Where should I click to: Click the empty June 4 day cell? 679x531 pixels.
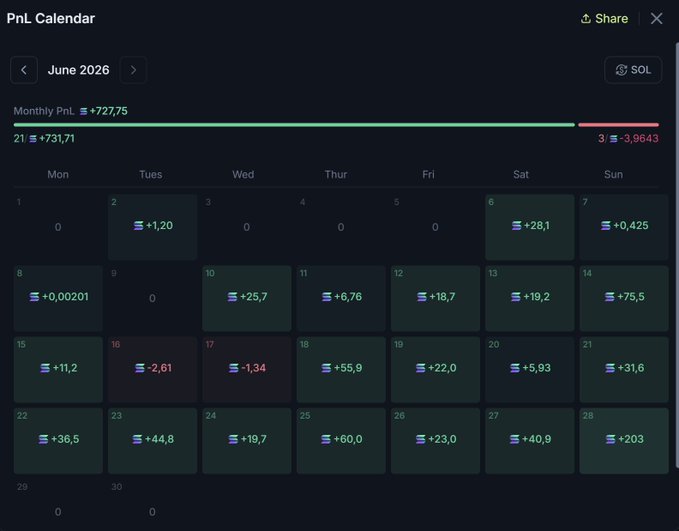click(x=341, y=227)
